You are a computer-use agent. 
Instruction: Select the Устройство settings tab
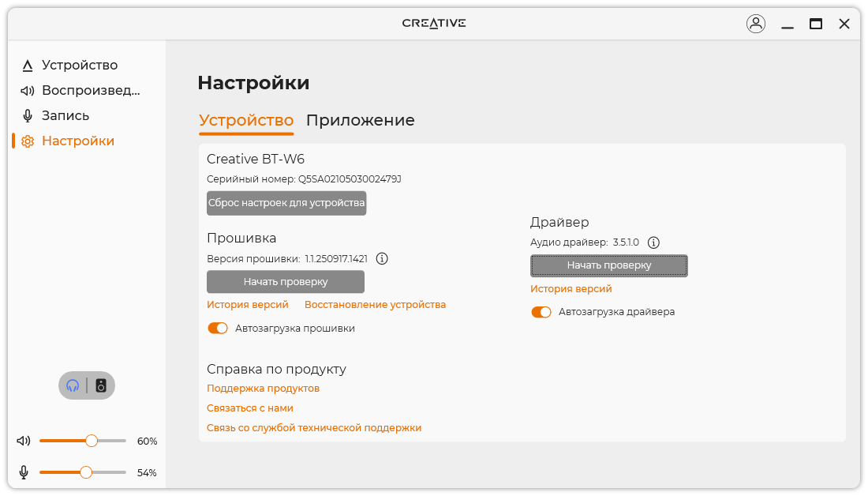pyautogui.click(x=246, y=121)
